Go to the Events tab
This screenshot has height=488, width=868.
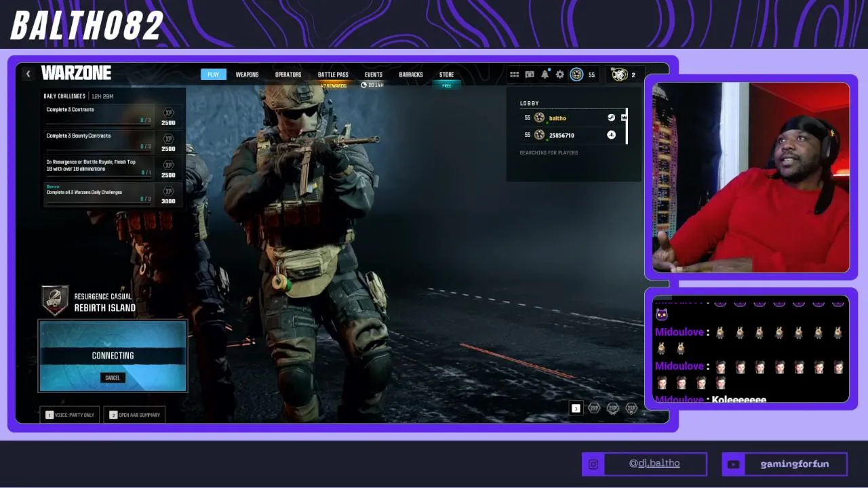(374, 75)
